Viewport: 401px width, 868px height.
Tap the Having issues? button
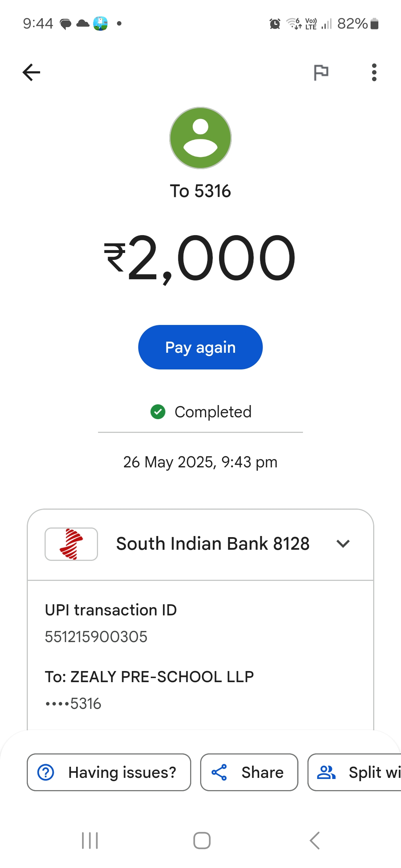(x=109, y=772)
